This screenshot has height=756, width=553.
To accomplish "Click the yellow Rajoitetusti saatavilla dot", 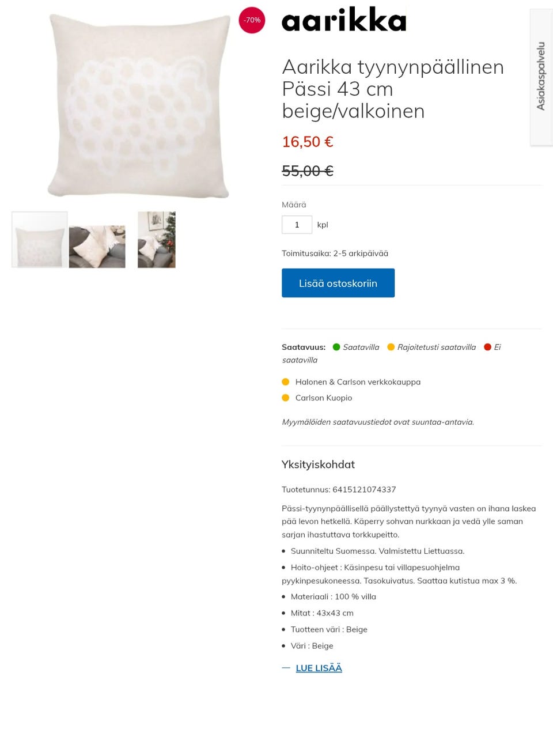I will point(391,347).
